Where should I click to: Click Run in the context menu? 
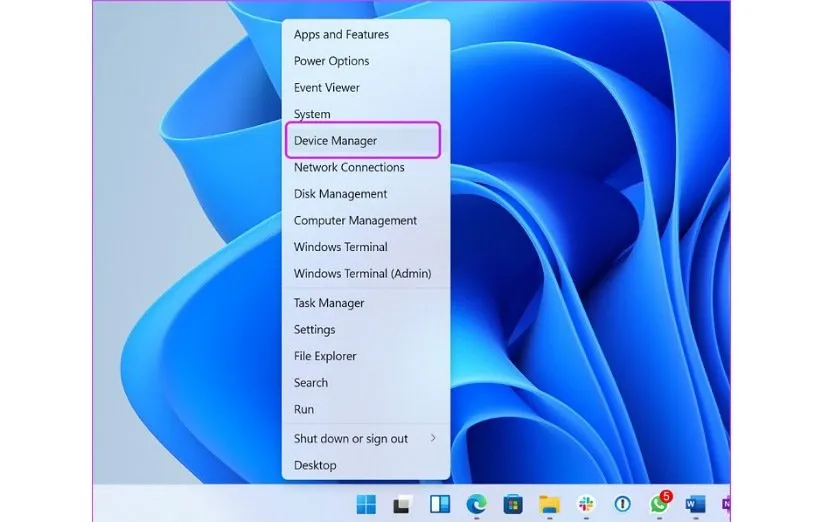304,409
